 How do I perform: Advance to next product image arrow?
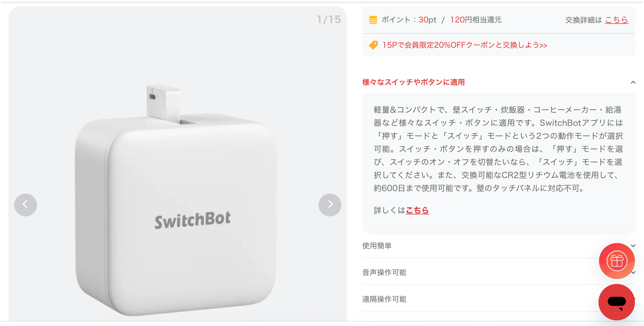pyautogui.click(x=330, y=205)
